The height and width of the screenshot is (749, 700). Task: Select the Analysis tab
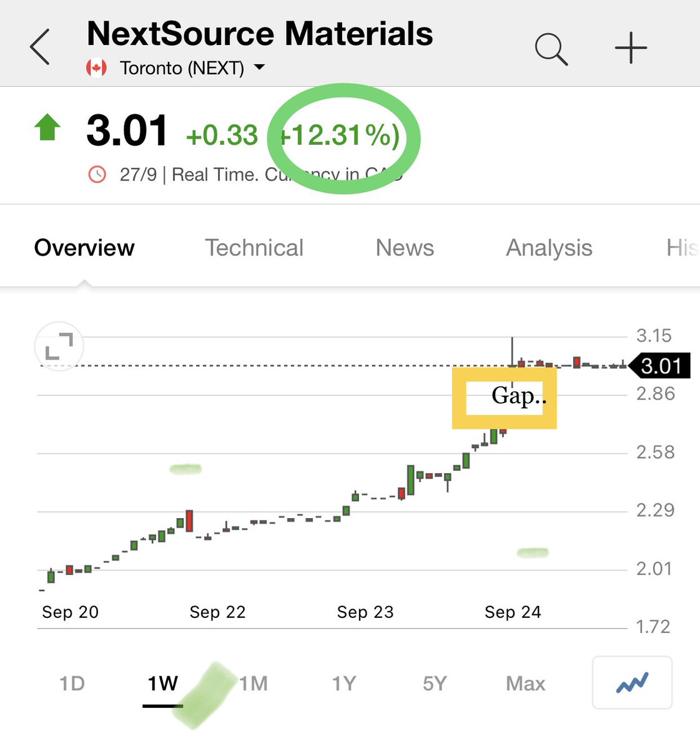pos(549,248)
